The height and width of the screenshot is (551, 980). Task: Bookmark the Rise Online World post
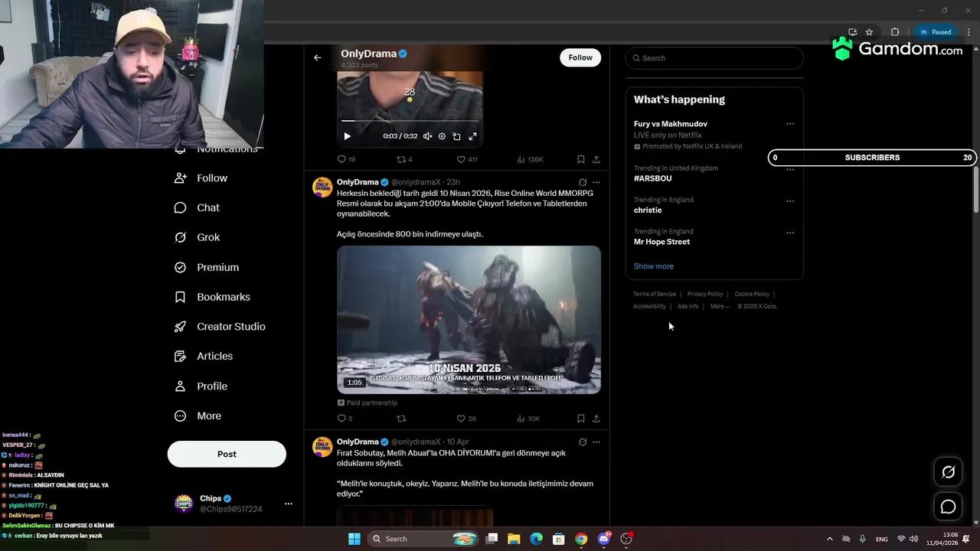pyautogui.click(x=581, y=419)
